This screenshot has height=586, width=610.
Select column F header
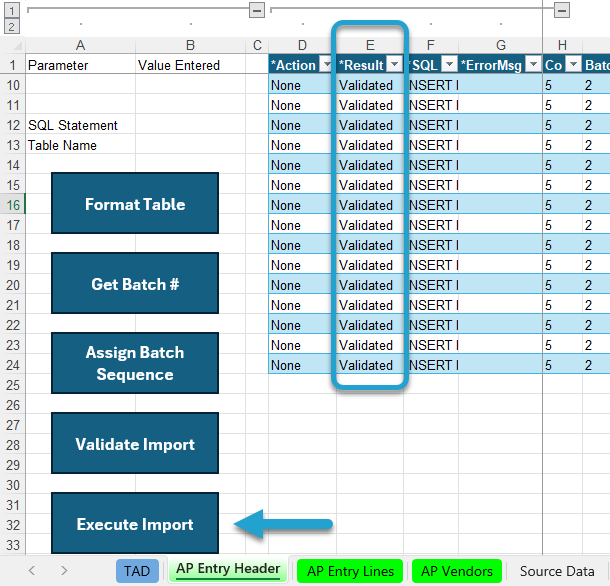[431, 45]
